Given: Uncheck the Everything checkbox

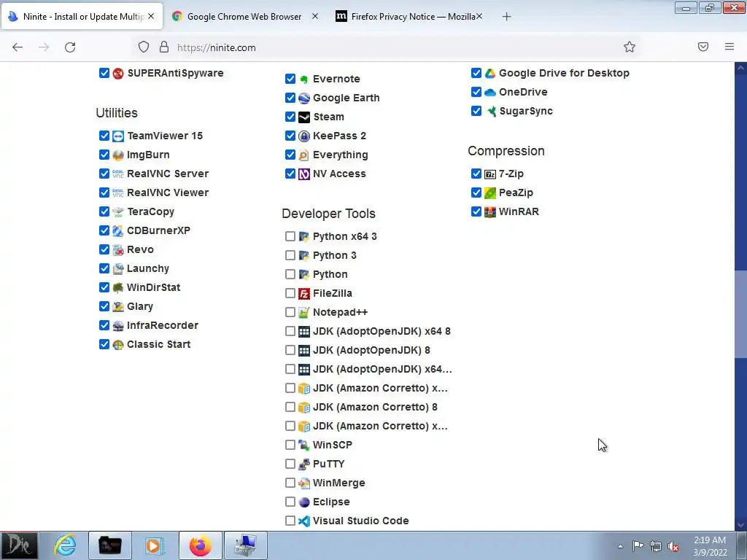Looking at the screenshot, I should [x=290, y=155].
